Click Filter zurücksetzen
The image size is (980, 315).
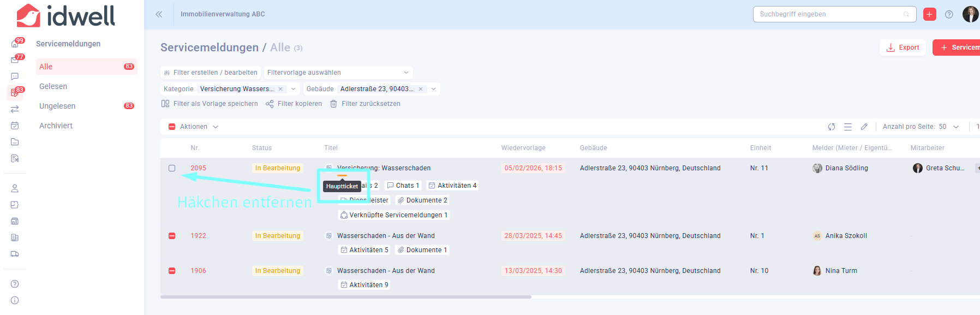tap(365, 104)
